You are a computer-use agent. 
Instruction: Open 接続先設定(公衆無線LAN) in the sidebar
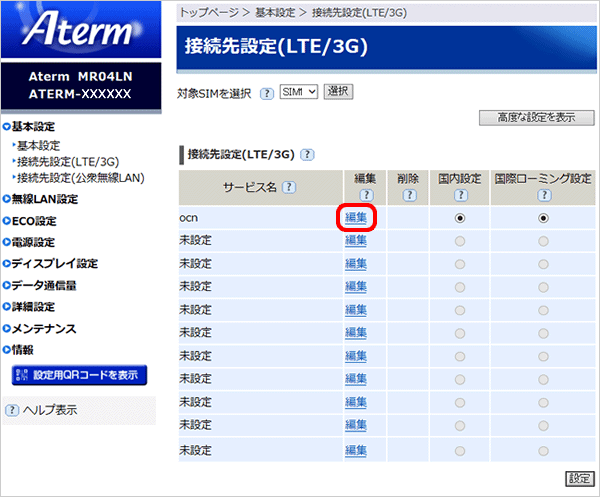[x=79, y=177]
